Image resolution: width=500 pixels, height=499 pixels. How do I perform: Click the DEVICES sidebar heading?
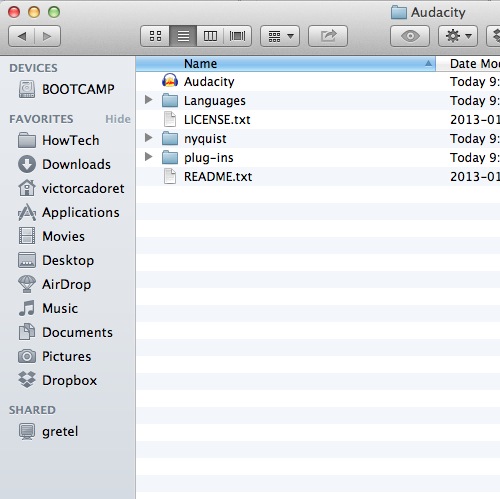33,68
